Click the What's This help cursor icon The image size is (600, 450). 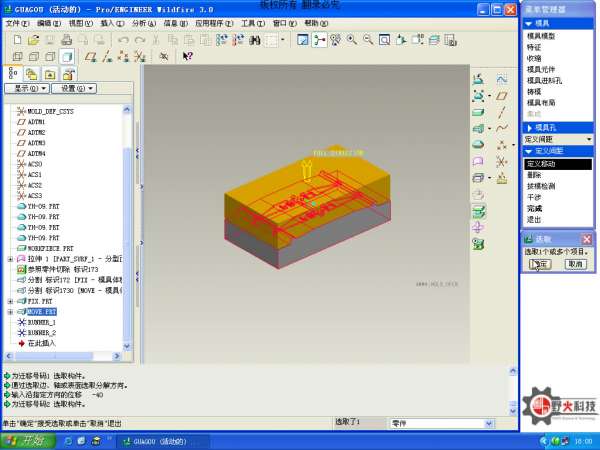(x=188, y=57)
